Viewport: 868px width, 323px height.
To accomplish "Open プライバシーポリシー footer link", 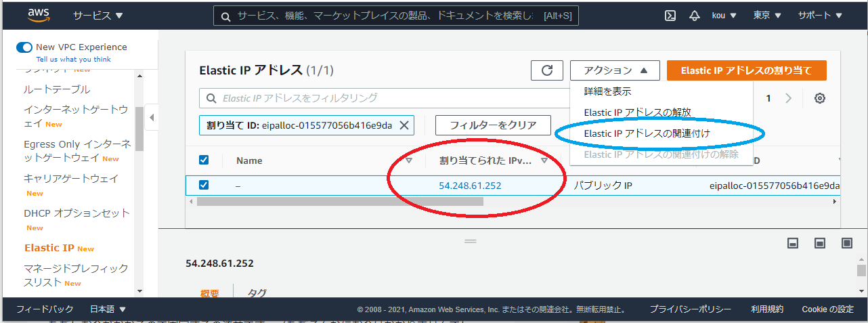I will point(690,309).
